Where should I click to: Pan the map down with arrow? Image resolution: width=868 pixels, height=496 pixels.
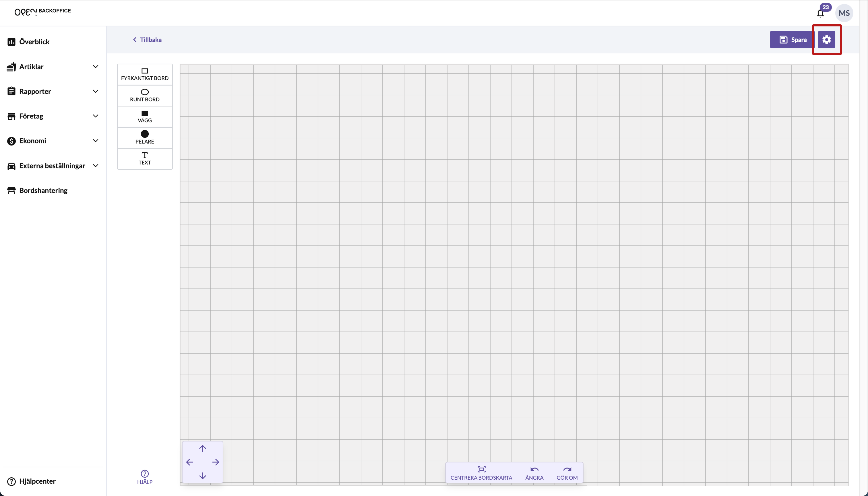pyautogui.click(x=203, y=476)
